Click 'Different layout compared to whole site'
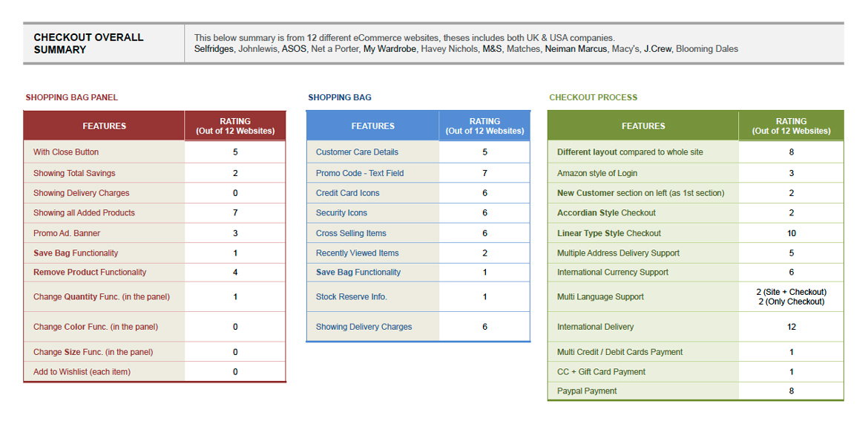Screen dimensions: 868x430 630,152
